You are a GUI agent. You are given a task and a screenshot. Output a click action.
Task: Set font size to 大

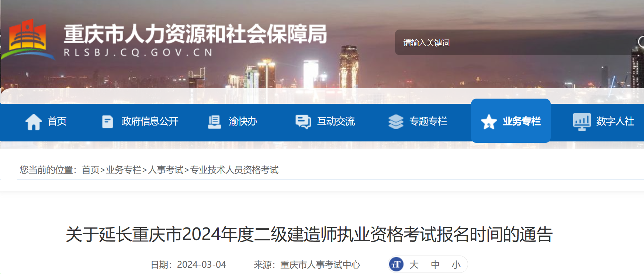click(x=414, y=265)
